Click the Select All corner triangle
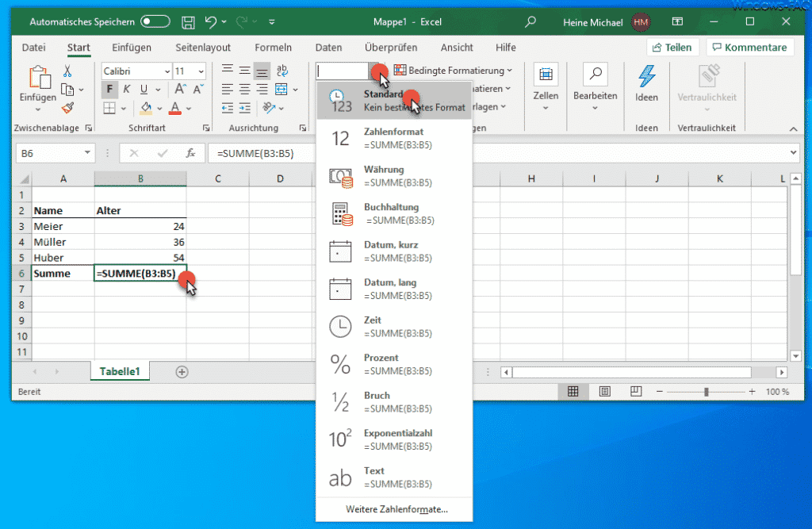The height and width of the screenshot is (529, 812). pyautogui.click(x=24, y=178)
